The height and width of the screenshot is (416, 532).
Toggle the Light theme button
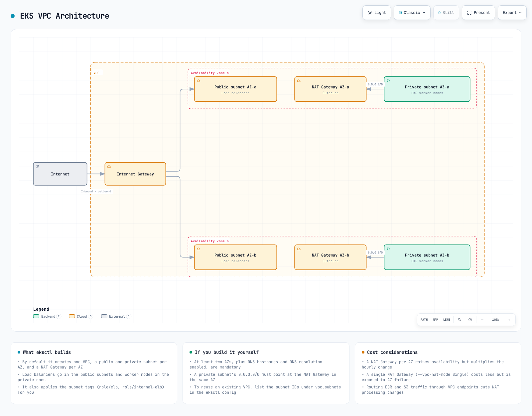click(x=376, y=13)
